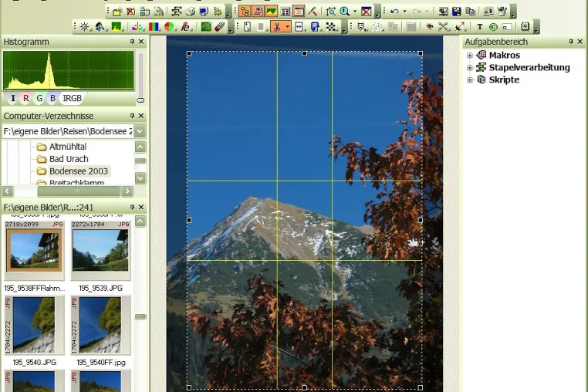Click the undo arrow icon
The width and height of the screenshot is (588, 392).
tap(394, 12)
